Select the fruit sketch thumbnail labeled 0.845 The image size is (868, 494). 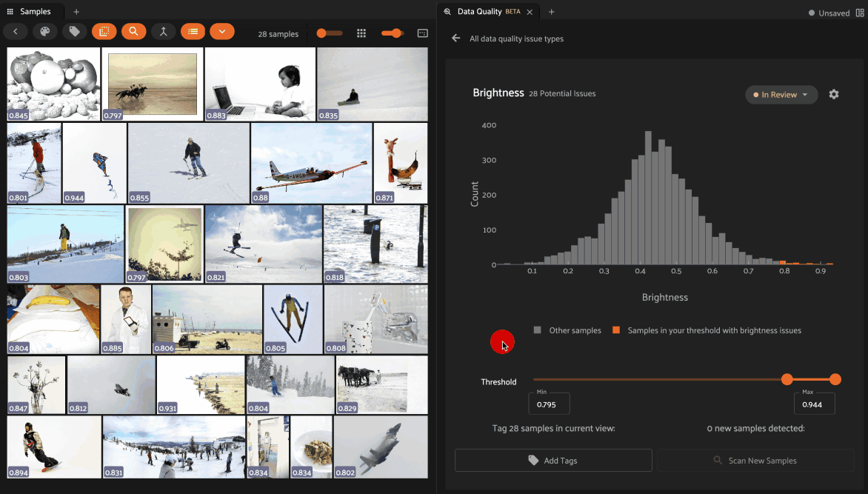coord(54,84)
